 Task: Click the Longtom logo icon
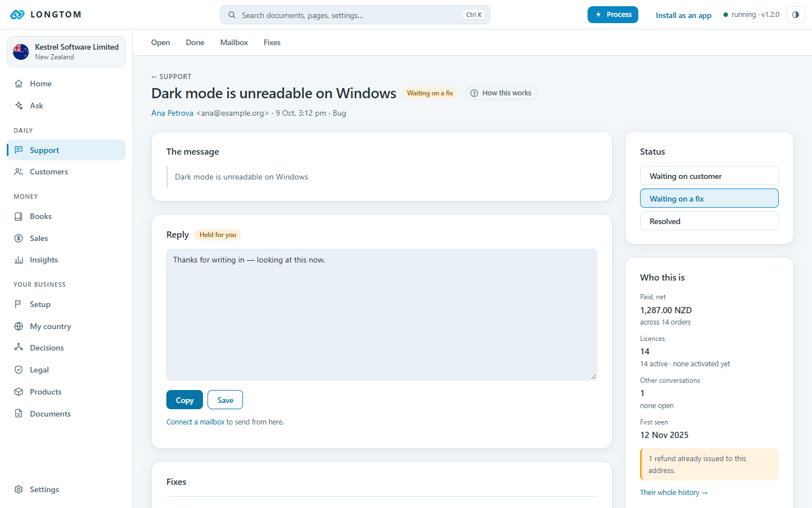click(17, 15)
